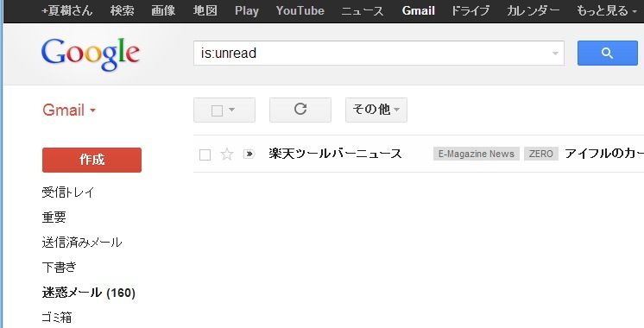Image resolution: width=644 pixels, height=328 pixels.
Task: Open the その他 dropdown menu
Action: tap(376, 110)
